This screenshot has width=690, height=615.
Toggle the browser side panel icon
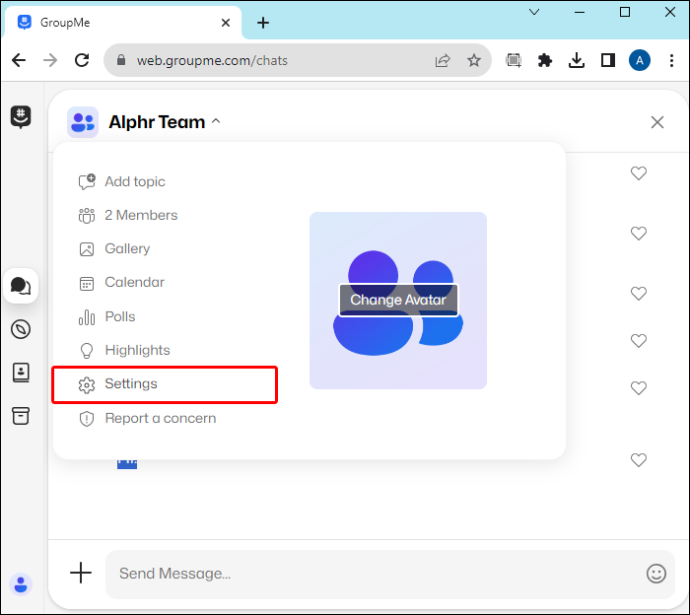[x=608, y=60]
